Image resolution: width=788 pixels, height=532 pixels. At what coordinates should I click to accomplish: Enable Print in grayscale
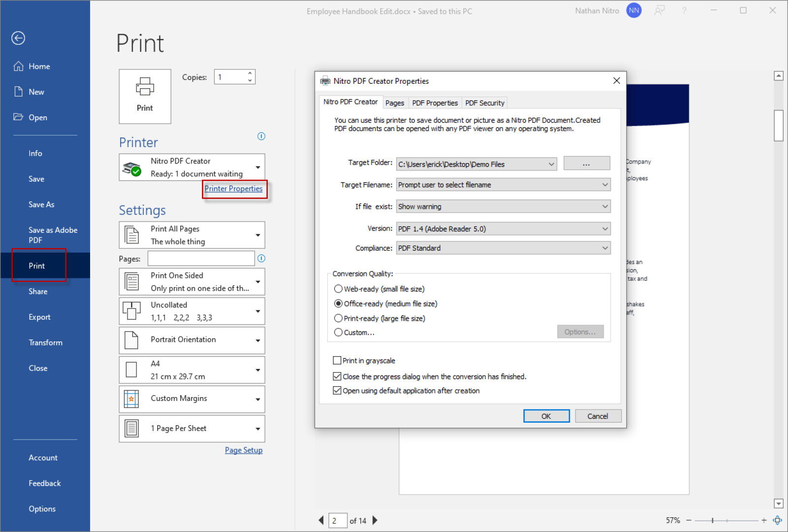point(337,360)
